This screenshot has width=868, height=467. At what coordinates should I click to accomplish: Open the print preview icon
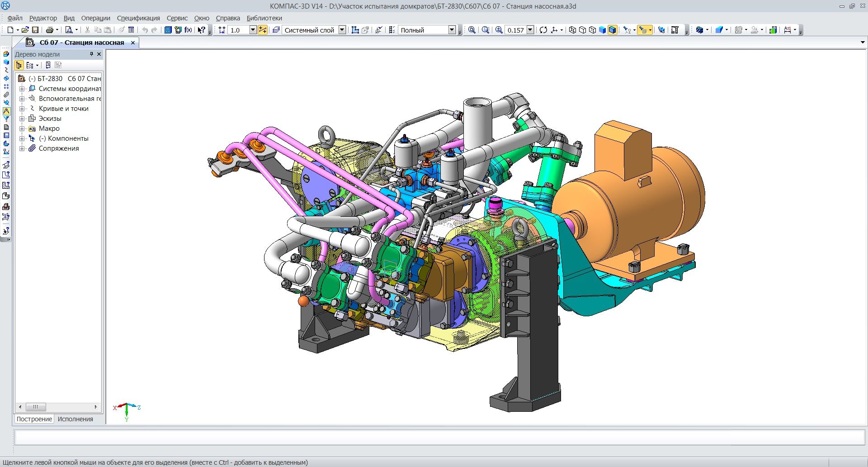[x=69, y=30]
